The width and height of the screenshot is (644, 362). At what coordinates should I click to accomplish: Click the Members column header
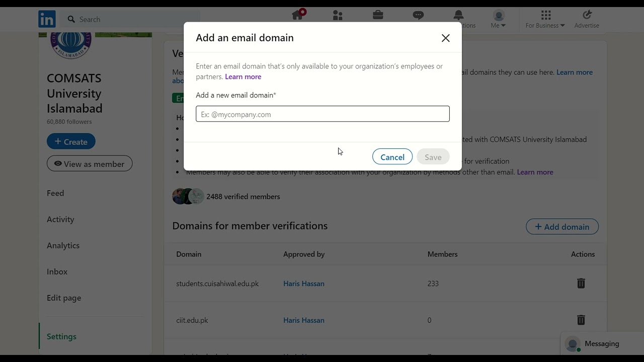click(x=443, y=254)
